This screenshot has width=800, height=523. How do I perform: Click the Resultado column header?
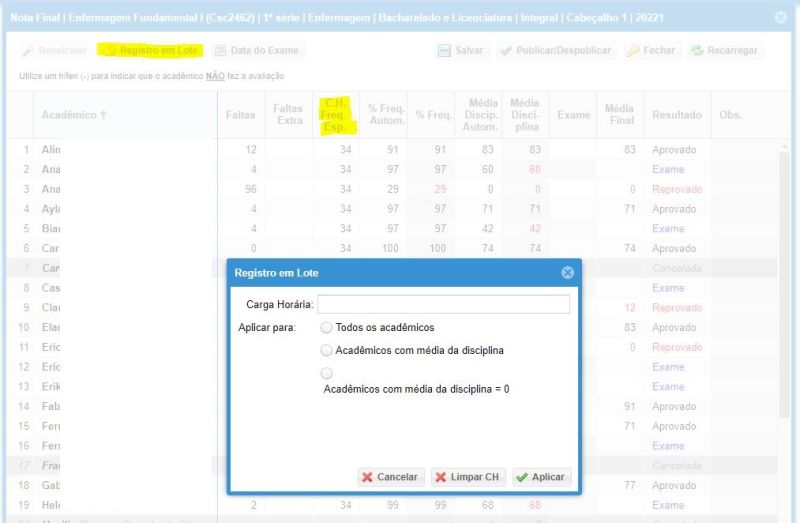pos(676,115)
